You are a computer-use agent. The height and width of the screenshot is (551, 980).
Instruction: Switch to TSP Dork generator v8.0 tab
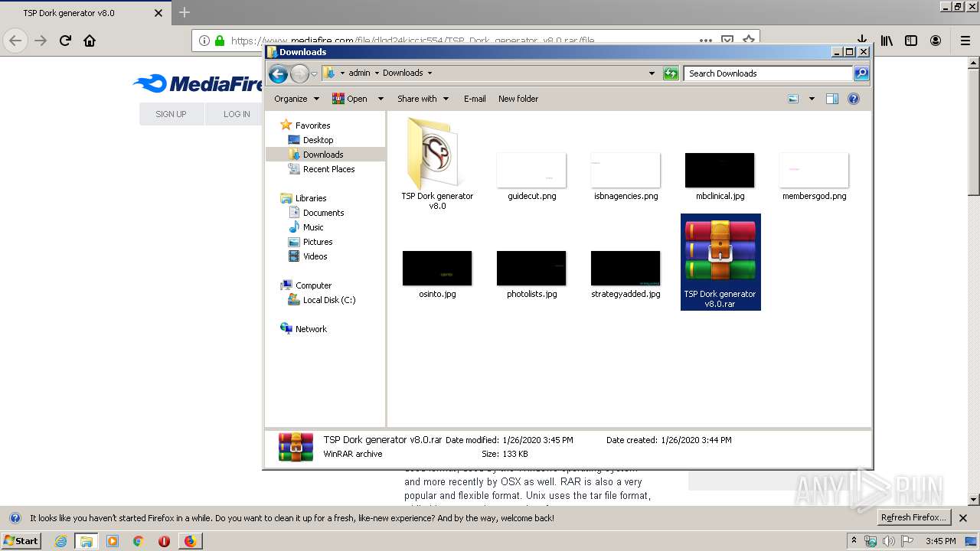[85, 13]
